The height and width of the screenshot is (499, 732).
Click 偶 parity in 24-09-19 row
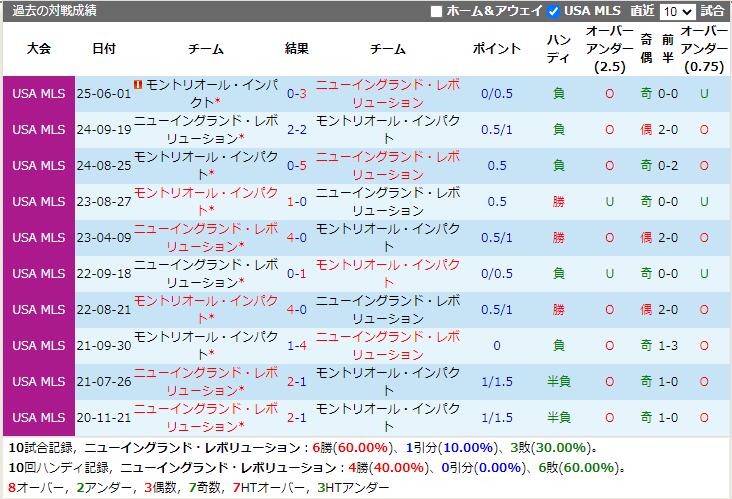coord(646,130)
